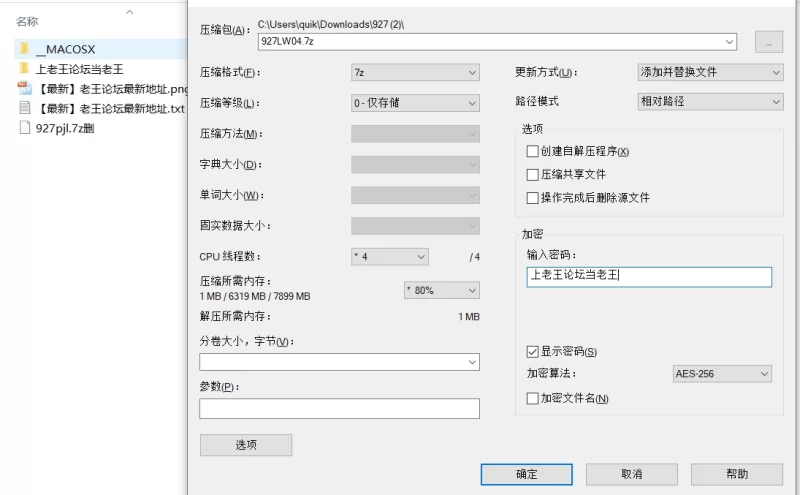Click the 1 MB / 6319 MB / 7899 MB memory text

pos(255,296)
